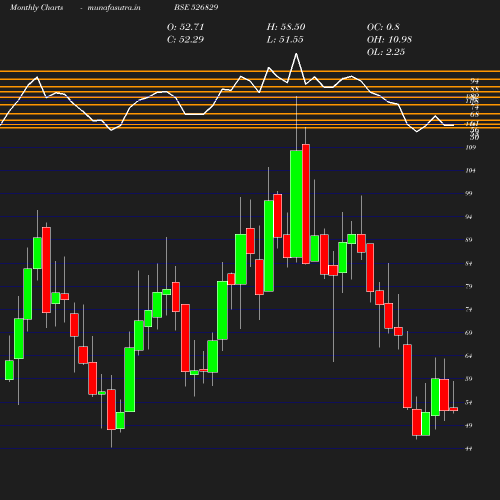Click the "Monthly Charts" title text
This screenshot has height=500, width=500.
pyautogui.click(x=36, y=7)
